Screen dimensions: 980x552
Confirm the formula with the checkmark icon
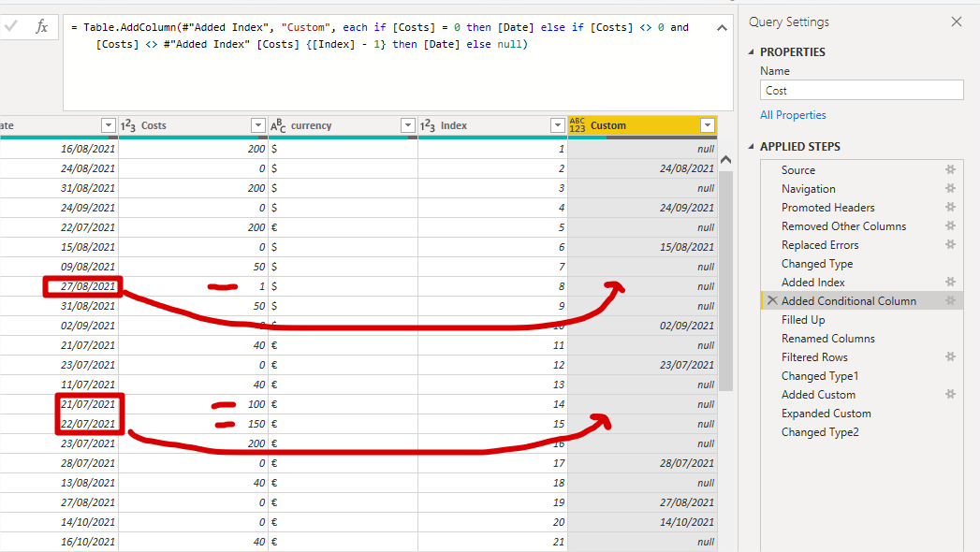tap(10, 26)
